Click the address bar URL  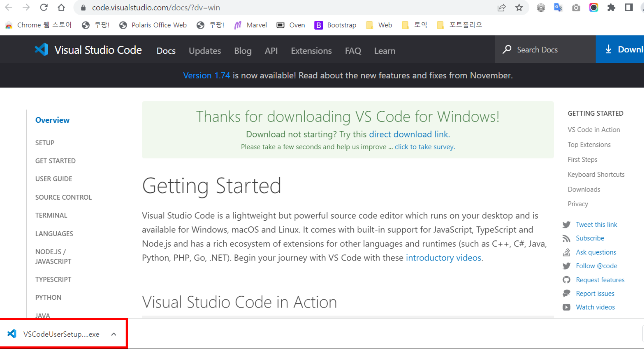pos(156,7)
